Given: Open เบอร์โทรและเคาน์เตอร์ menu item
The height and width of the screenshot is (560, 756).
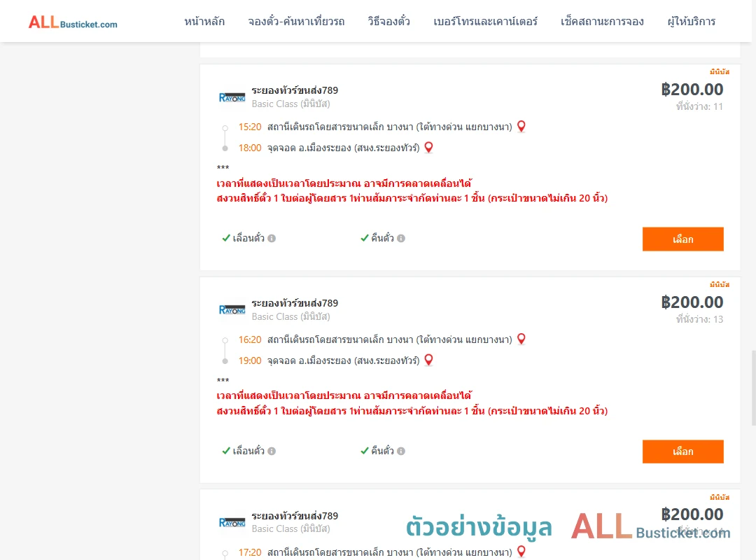Looking at the screenshot, I should (x=485, y=22).
